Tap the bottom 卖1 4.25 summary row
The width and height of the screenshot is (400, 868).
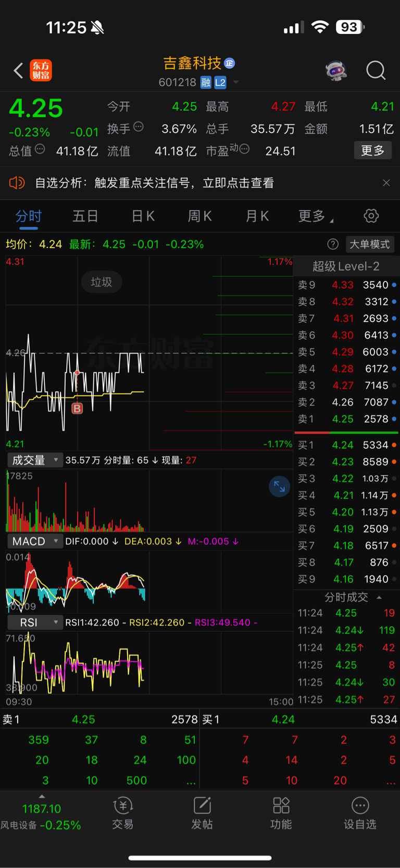coord(99,719)
